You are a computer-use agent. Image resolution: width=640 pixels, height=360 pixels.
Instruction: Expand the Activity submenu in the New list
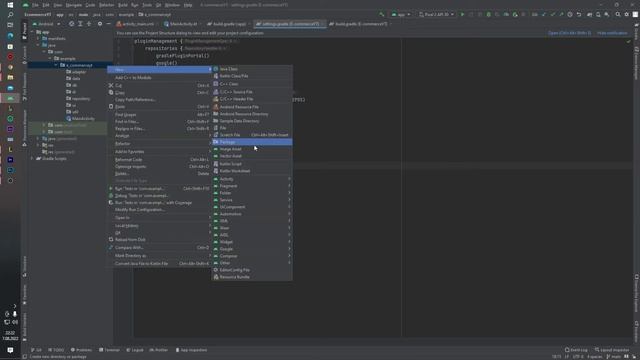(252, 179)
